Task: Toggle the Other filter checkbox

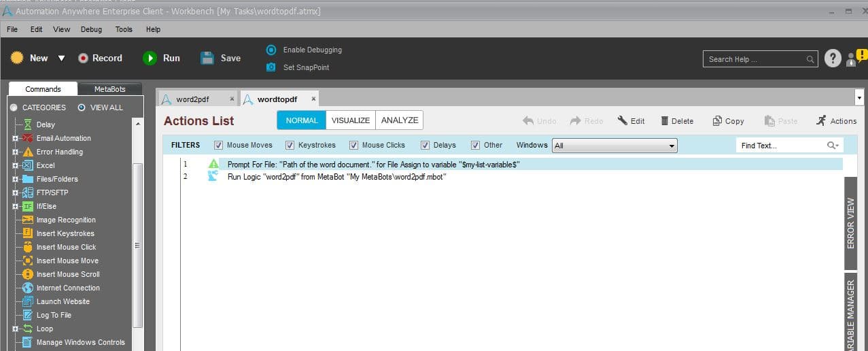Action: click(475, 145)
